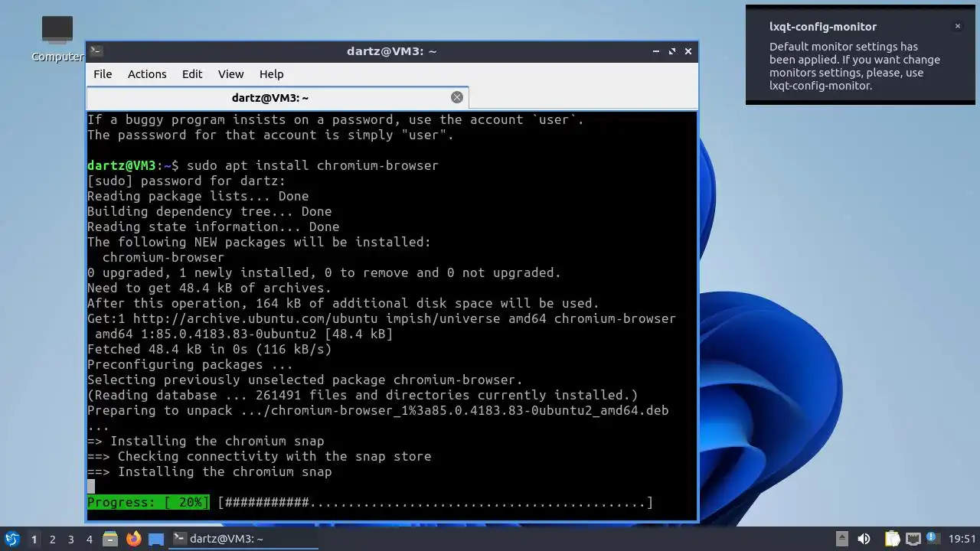980x551 pixels.
Task: Open the clipboard manager tray icon
Action: (893, 539)
